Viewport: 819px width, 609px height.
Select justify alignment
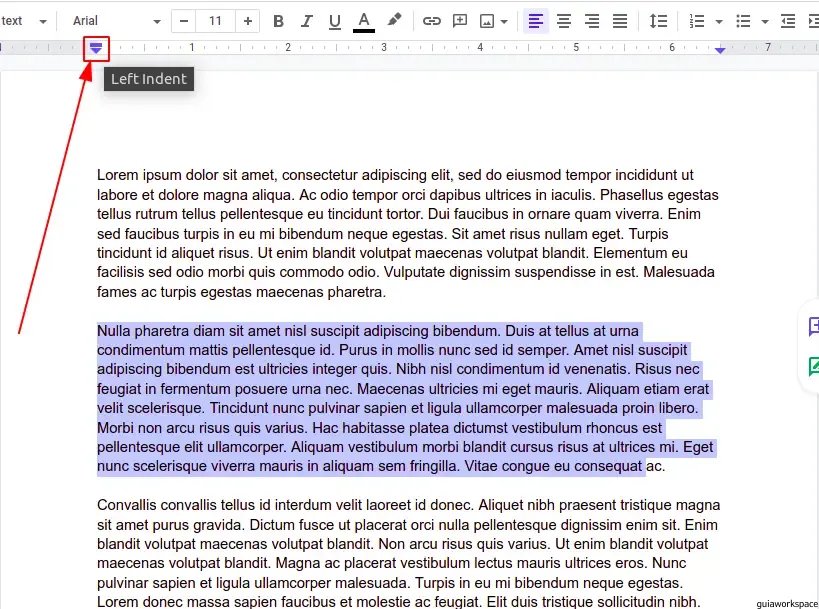click(x=620, y=21)
